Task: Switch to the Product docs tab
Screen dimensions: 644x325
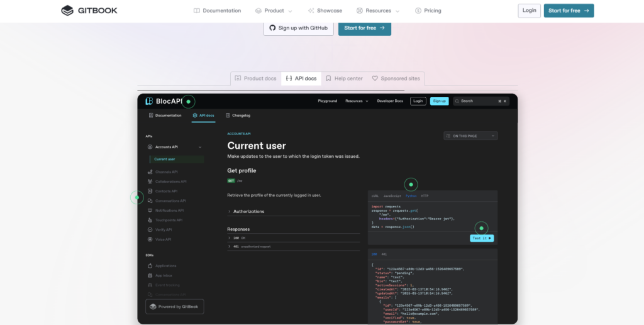Action: click(255, 79)
